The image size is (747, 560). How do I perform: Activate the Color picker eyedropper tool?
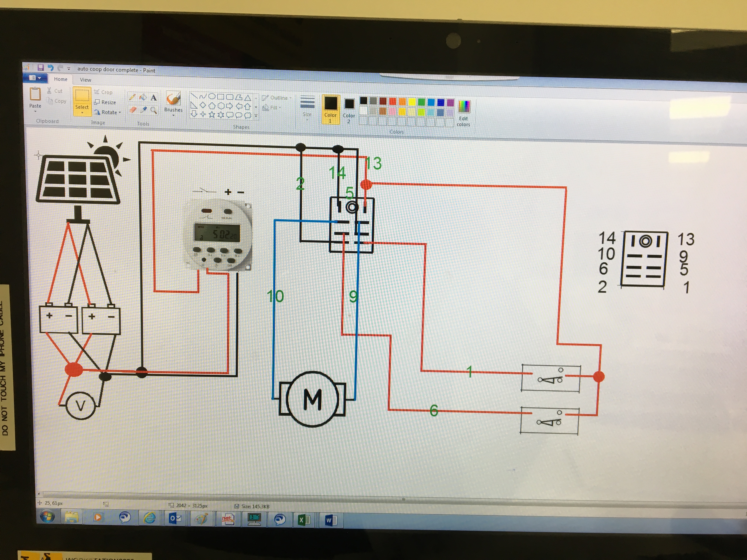(x=143, y=110)
